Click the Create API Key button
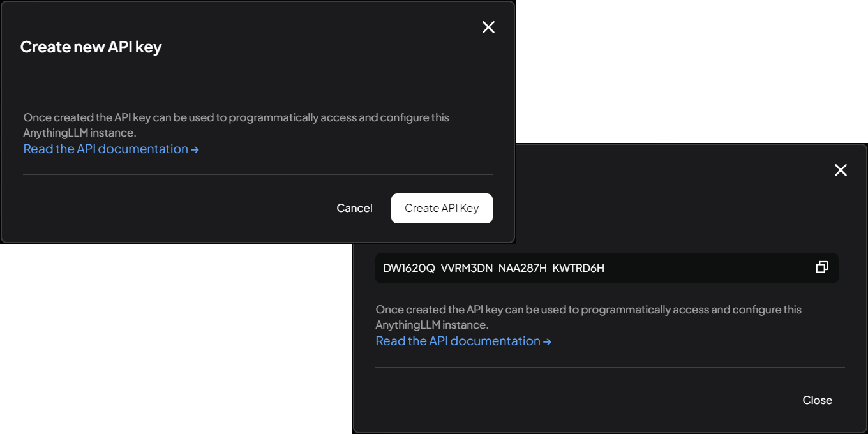This screenshot has width=868, height=434. (x=442, y=208)
